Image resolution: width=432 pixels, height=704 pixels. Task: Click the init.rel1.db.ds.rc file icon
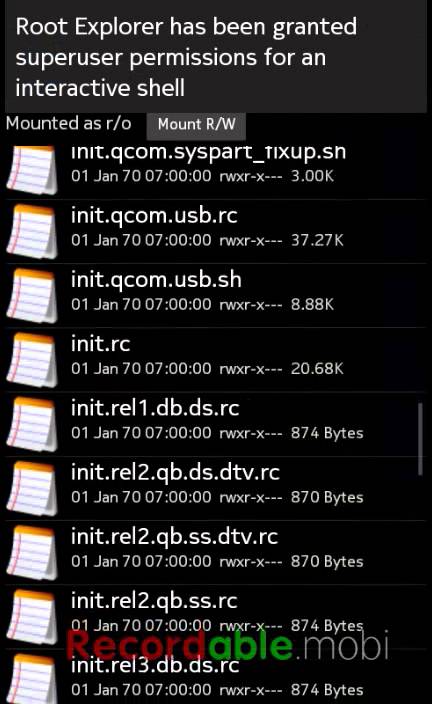point(32,424)
